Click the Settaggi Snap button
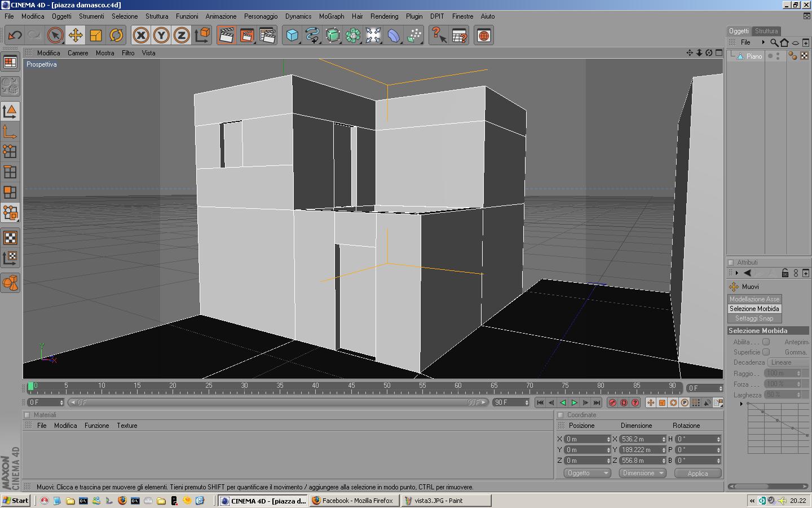 click(x=754, y=318)
